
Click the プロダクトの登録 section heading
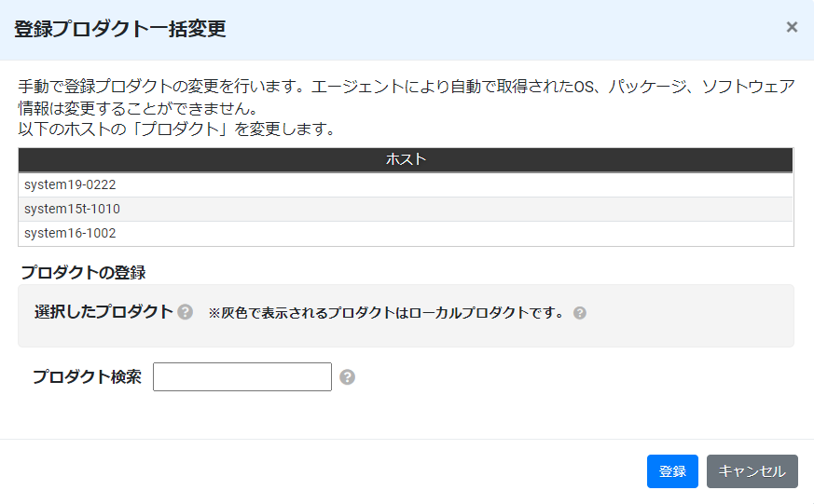point(83,272)
